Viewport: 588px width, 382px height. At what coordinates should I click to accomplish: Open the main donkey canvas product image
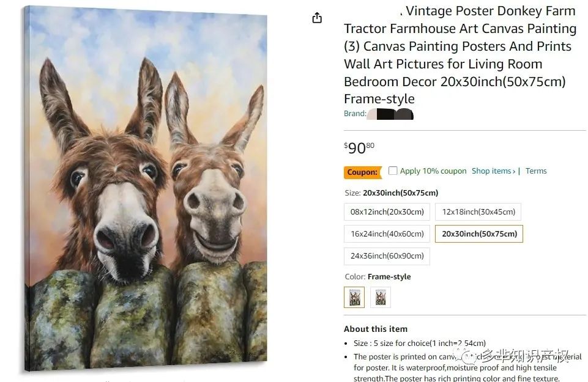pyautogui.click(x=146, y=188)
